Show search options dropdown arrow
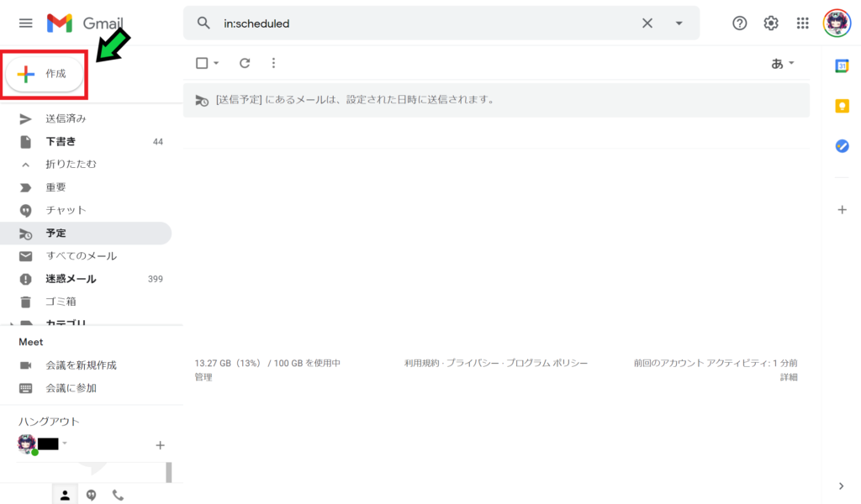This screenshot has height=504, width=861. pos(679,24)
